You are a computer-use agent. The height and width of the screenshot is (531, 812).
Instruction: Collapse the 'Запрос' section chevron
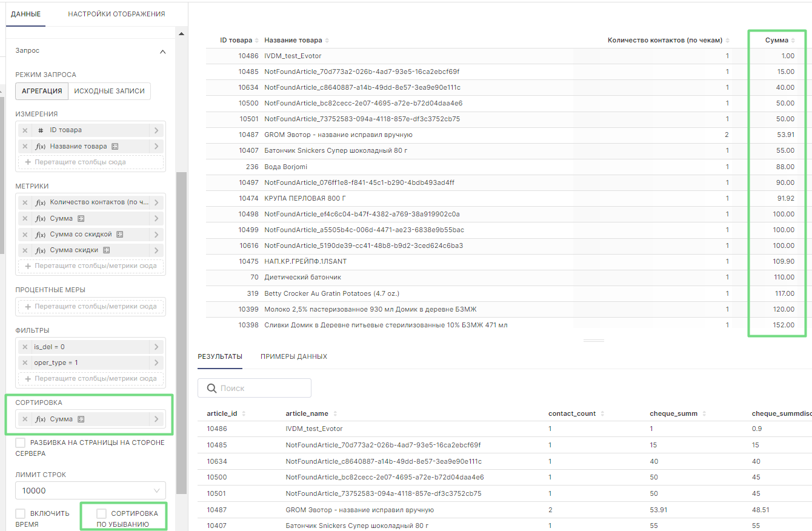coord(162,52)
